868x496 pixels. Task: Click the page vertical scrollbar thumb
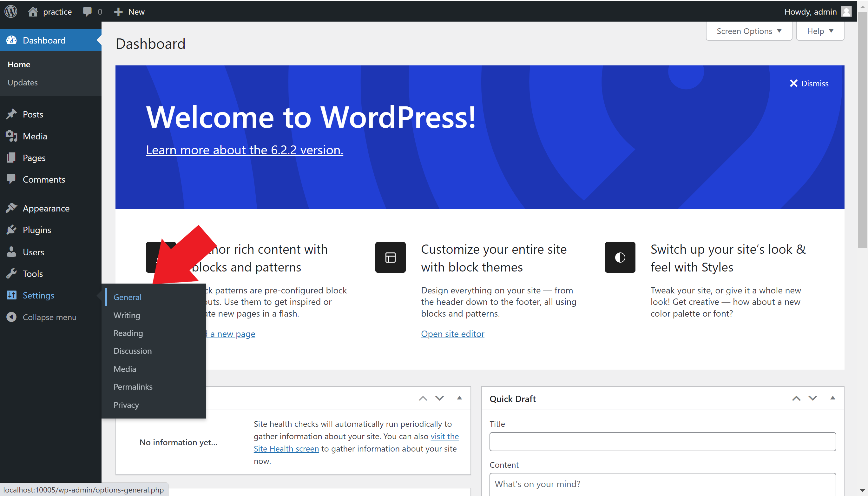pyautogui.click(x=862, y=130)
